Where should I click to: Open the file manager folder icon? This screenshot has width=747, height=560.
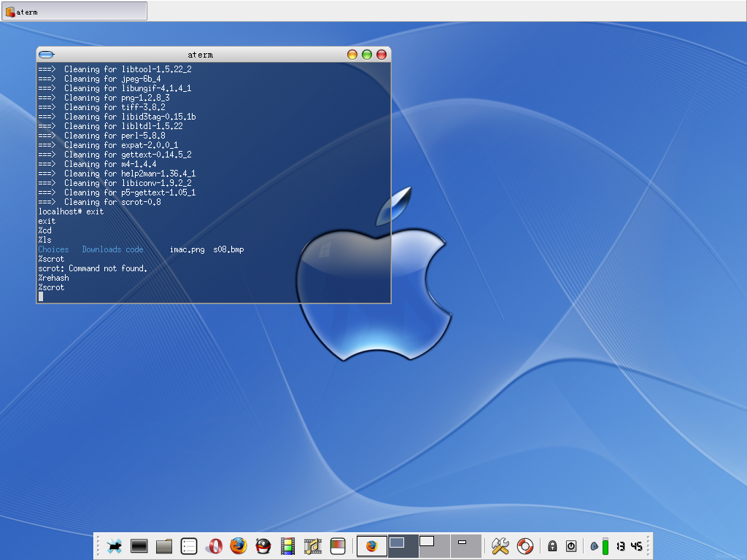164,545
